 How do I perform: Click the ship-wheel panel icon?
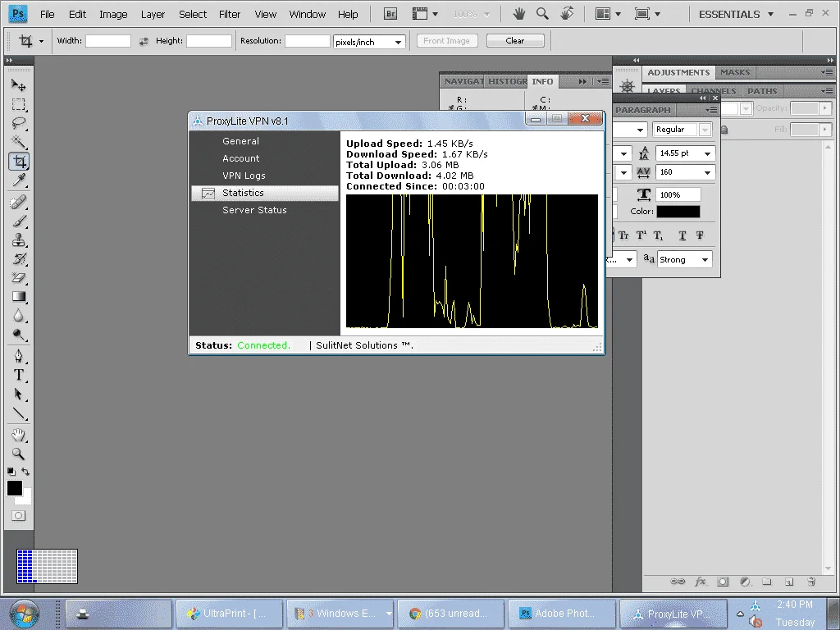(x=628, y=85)
